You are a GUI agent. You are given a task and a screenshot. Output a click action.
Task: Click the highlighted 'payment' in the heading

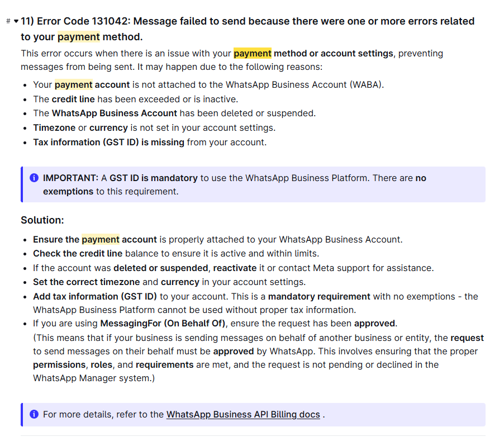(79, 37)
